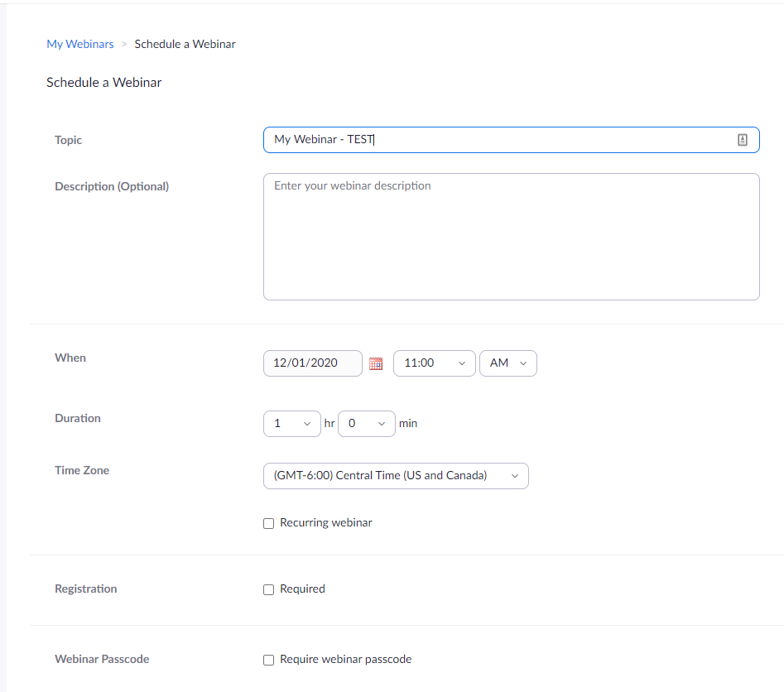Select the 12/01/2020 date field
Image resolution: width=784 pixels, height=692 pixels.
coord(312,363)
